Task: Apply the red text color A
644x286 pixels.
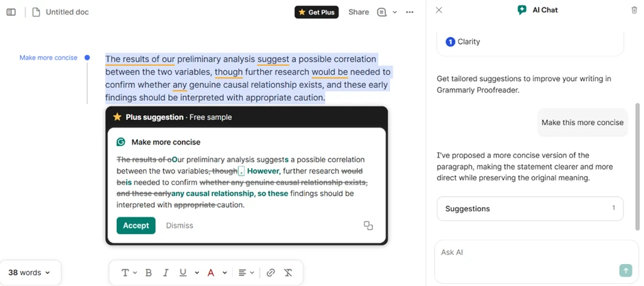Action: point(211,272)
